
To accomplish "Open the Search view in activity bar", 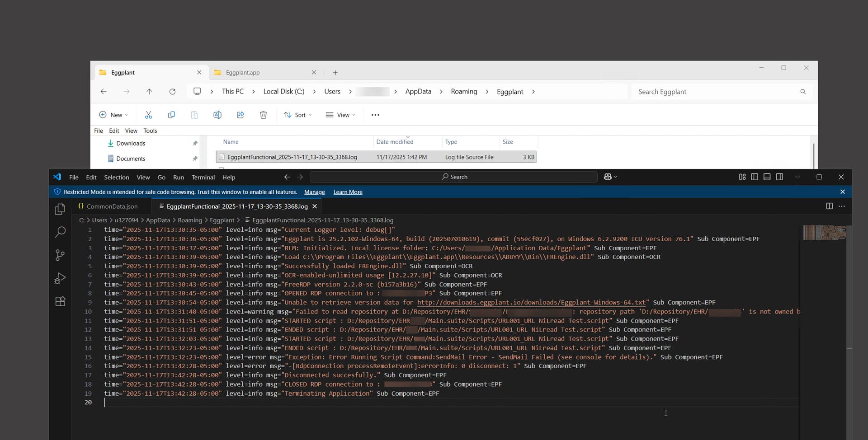I will tap(60, 232).
